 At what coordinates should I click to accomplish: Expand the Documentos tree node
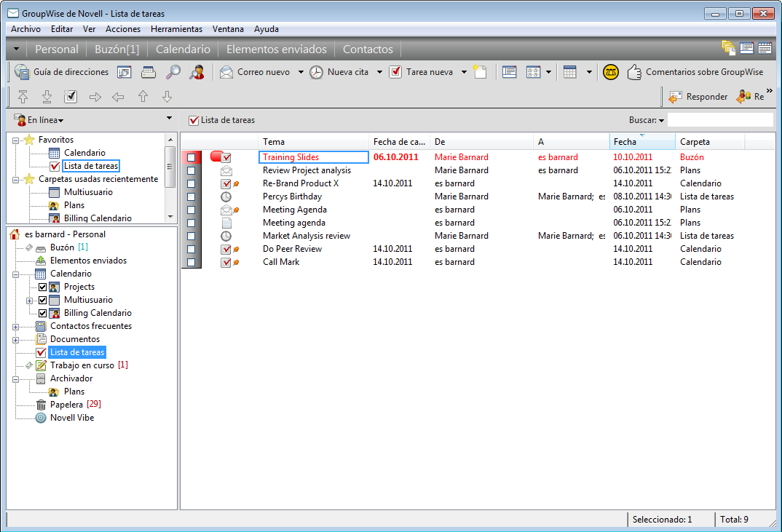[15, 340]
